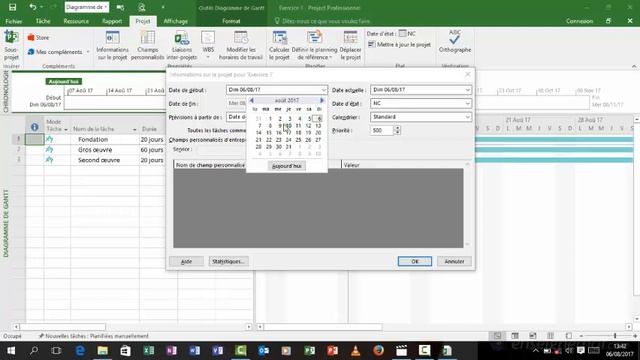Switch to the Tâche ribbon tab
640x360 pixels.
coord(43,21)
